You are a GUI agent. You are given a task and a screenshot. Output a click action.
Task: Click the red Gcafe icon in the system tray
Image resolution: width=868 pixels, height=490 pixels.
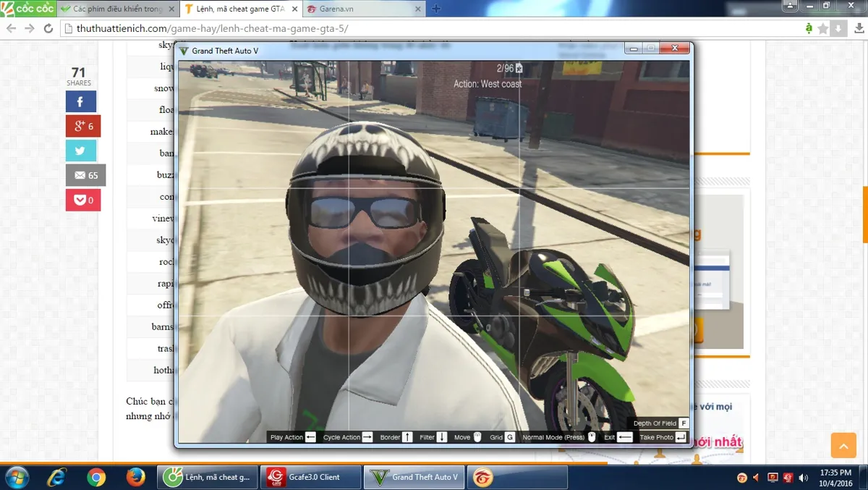[x=788, y=478]
